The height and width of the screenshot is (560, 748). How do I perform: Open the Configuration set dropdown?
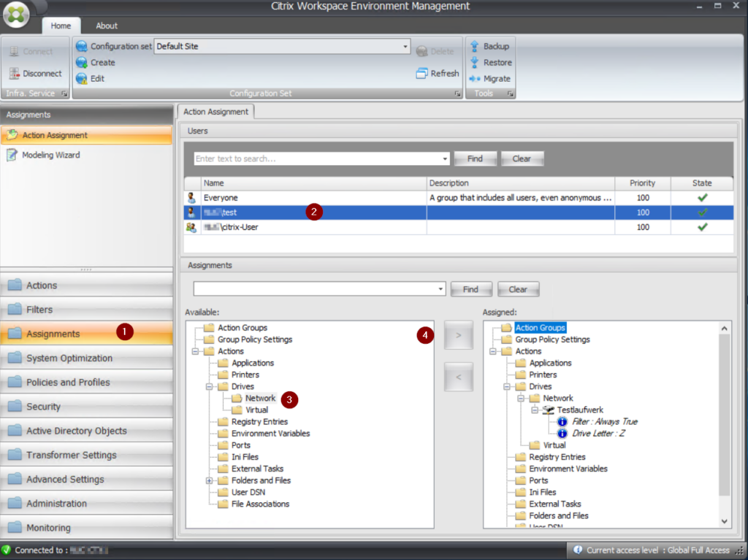pos(405,46)
